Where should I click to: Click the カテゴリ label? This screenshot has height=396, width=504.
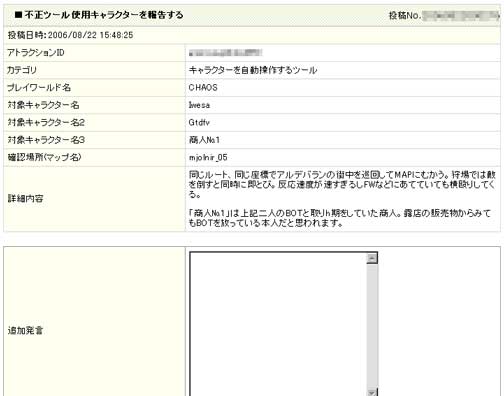coord(22,70)
